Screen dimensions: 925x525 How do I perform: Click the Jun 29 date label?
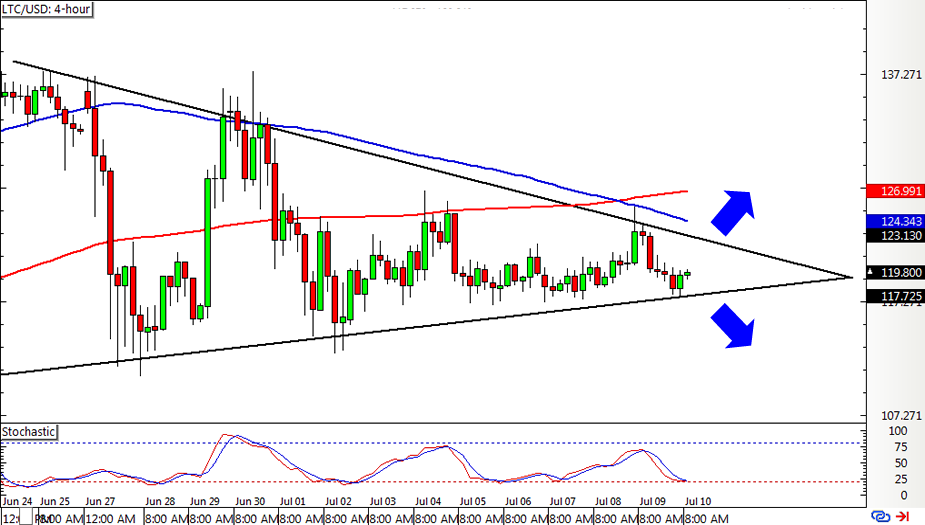pos(205,501)
